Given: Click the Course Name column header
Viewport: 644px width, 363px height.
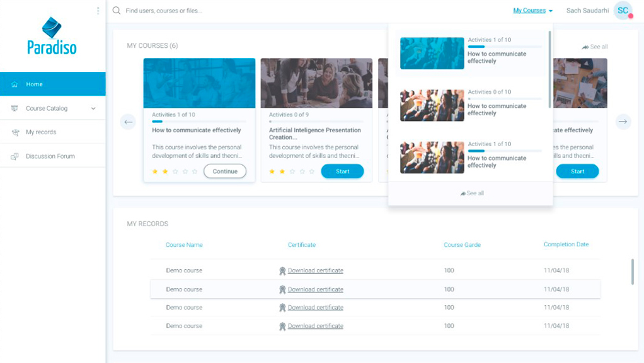Looking at the screenshot, I should [184, 245].
